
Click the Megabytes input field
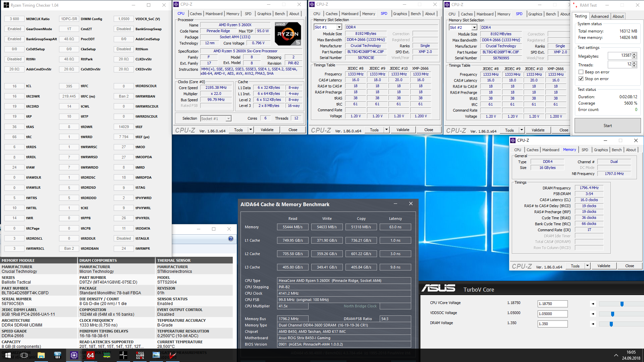pos(620,56)
